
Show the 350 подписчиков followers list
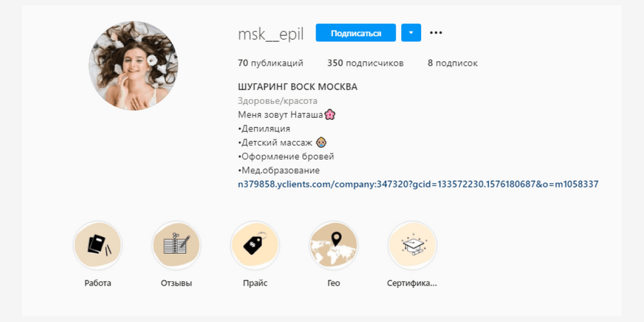[365, 63]
